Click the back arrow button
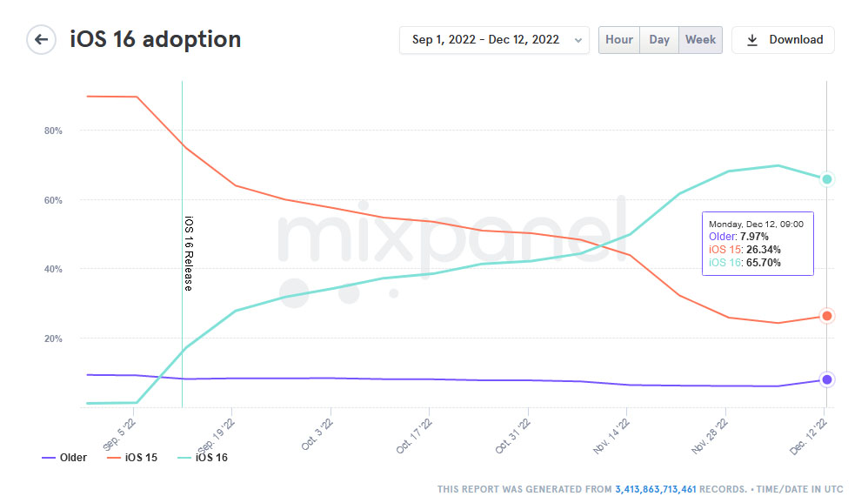Viewport: 868px width, 503px height. [41, 40]
